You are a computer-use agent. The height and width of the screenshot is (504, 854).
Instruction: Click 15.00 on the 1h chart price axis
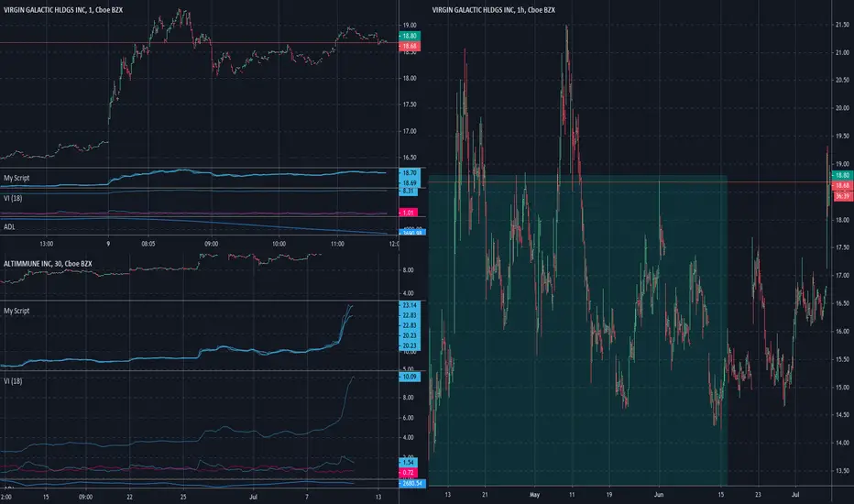[843, 388]
